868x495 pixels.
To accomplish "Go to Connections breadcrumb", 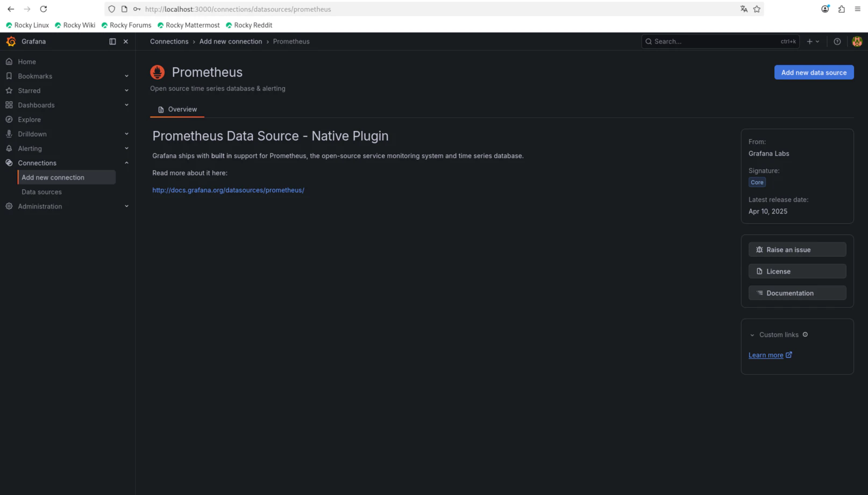I will pyautogui.click(x=169, y=41).
